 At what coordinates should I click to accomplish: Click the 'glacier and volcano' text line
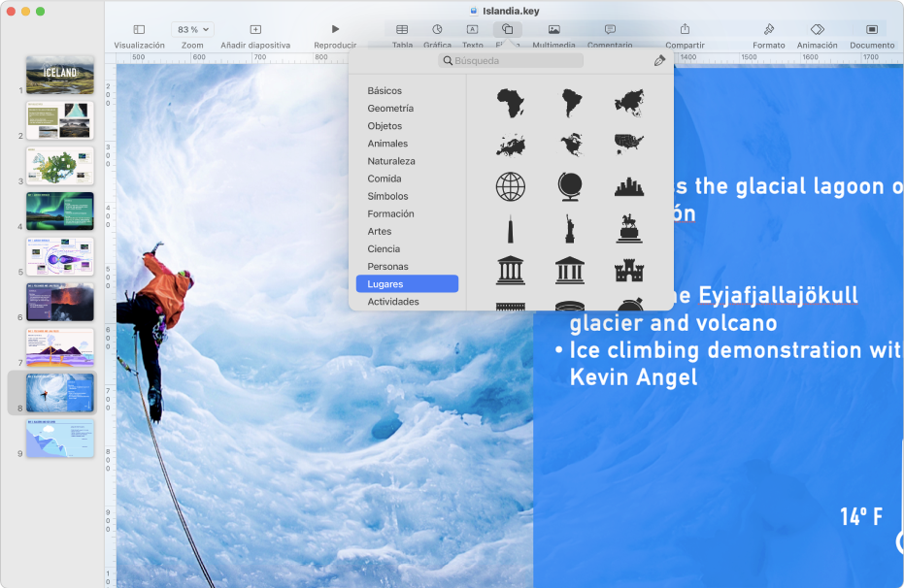pos(674,323)
